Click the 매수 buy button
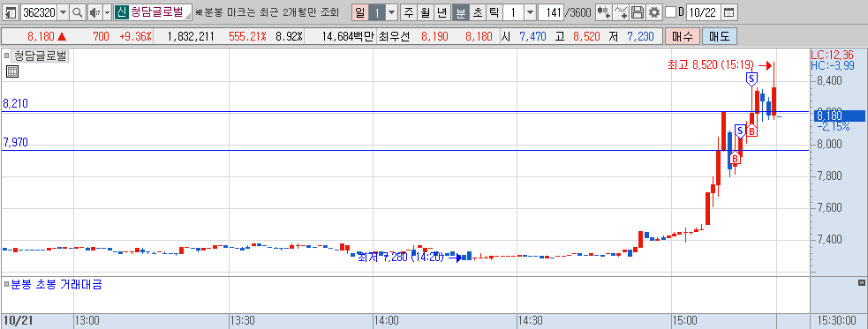 click(x=683, y=37)
